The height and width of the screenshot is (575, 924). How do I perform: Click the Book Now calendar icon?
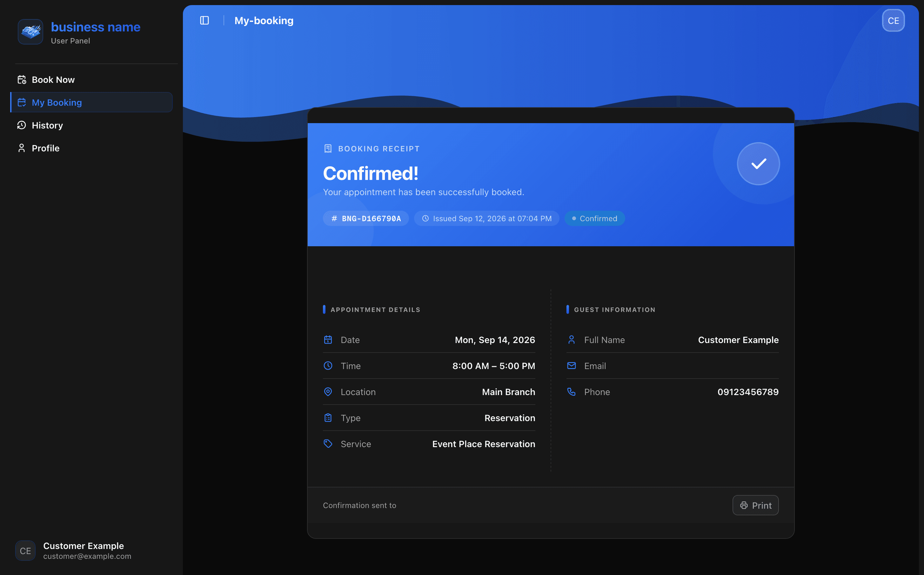click(22, 80)
